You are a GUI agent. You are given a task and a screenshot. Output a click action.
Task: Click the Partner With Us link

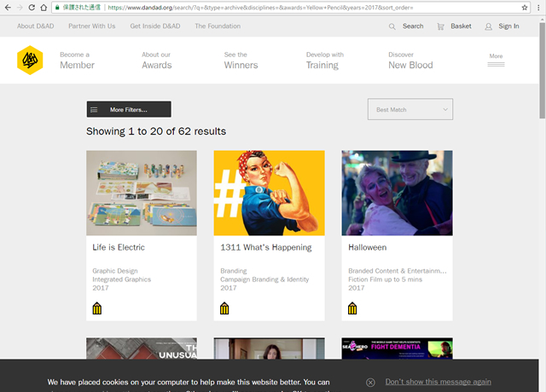[91, 26]
